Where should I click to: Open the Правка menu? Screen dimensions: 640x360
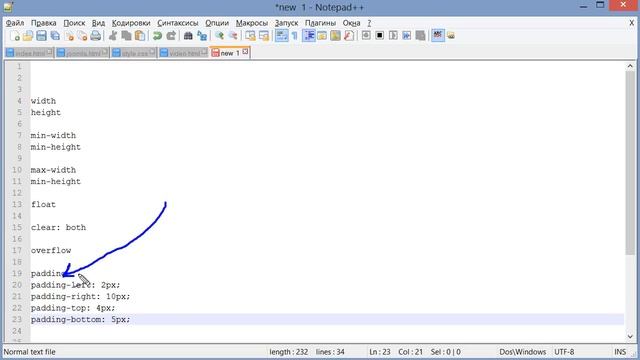coord(44,23)
